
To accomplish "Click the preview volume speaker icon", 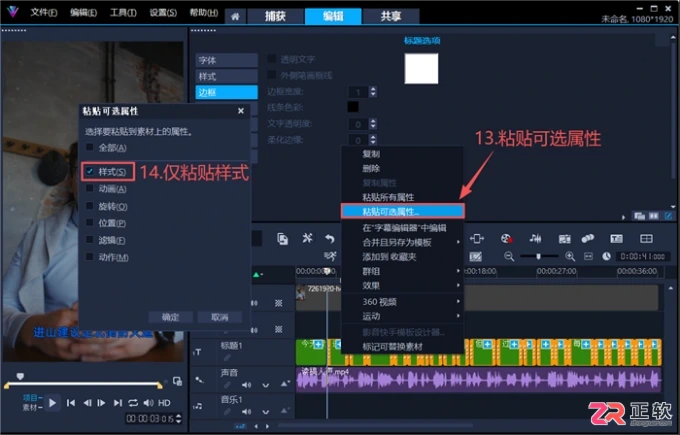I will pos(148,403).
